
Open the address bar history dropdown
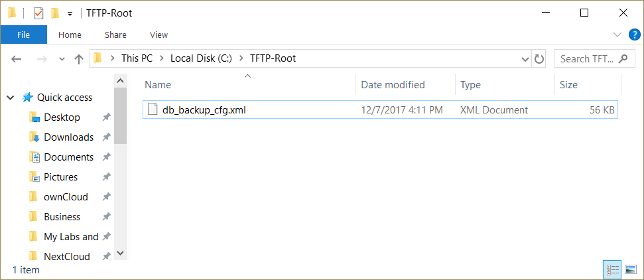click(524, 58)
